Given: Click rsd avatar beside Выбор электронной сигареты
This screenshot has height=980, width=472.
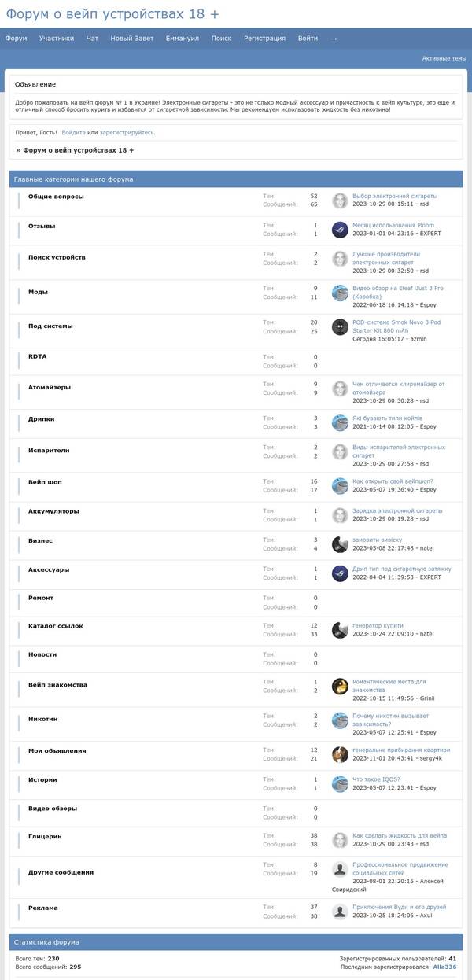Looking at the screenshot, I should tap(340, 201).
